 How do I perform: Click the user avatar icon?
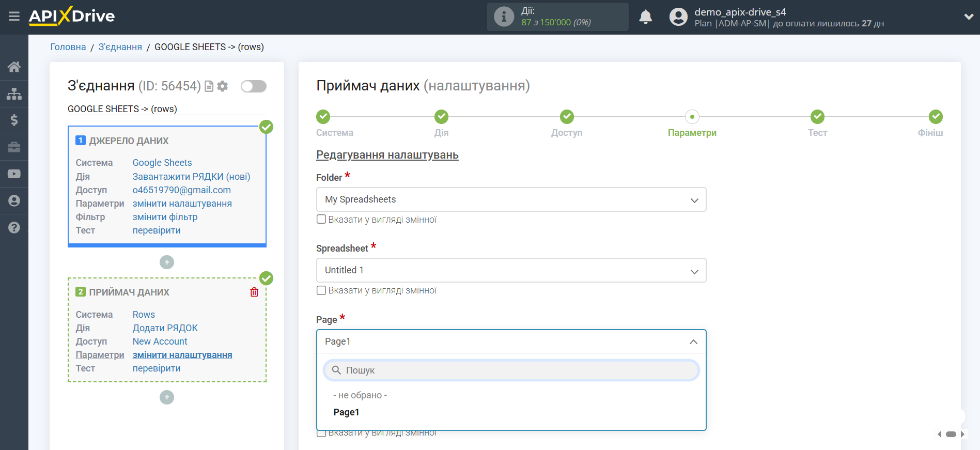click(x=678, y=17)
